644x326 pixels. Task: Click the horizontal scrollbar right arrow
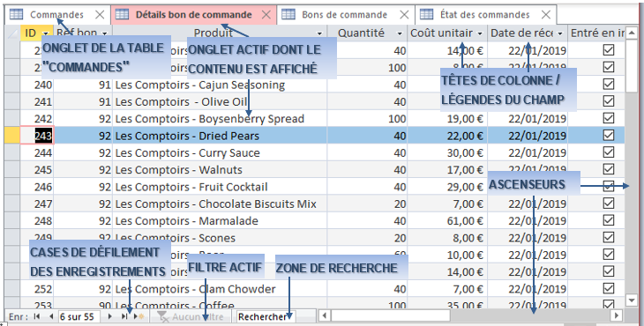616,315
